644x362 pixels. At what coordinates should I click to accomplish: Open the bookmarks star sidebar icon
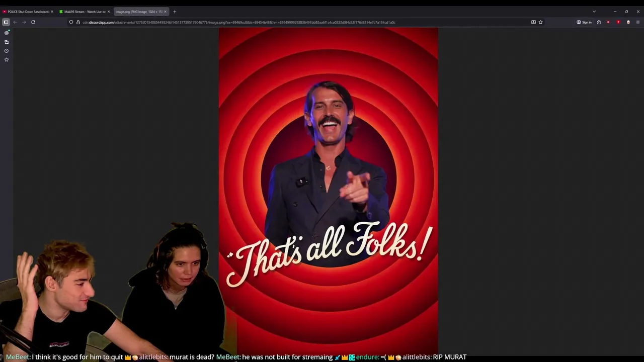7,60
